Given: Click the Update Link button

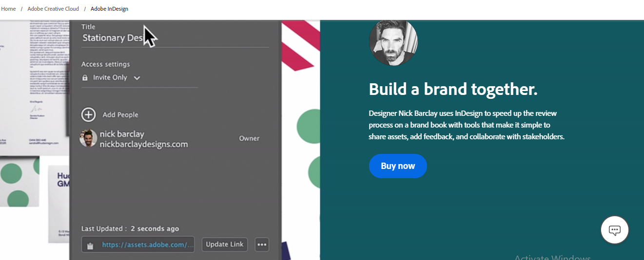Looking at the screenshot, I should (x=224, y=244).
